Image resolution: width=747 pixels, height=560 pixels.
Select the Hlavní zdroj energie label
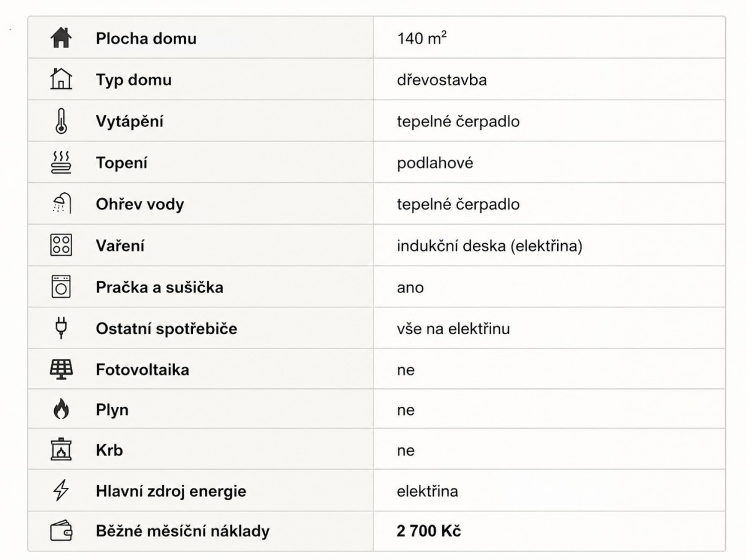171,491
